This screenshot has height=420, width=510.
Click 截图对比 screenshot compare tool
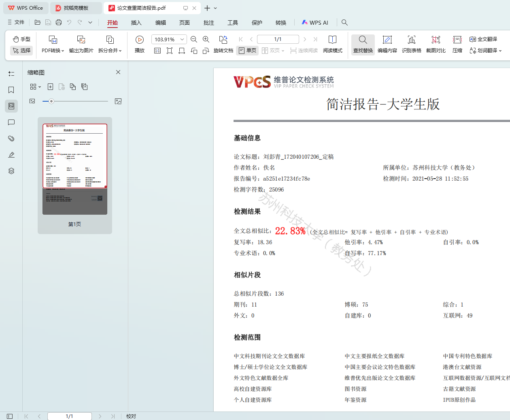(436, 45)
